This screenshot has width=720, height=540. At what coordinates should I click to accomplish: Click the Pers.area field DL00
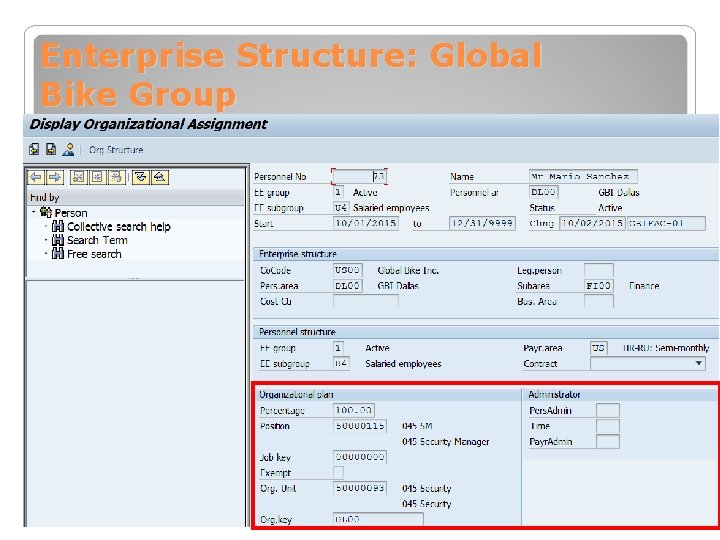[348, 286]
